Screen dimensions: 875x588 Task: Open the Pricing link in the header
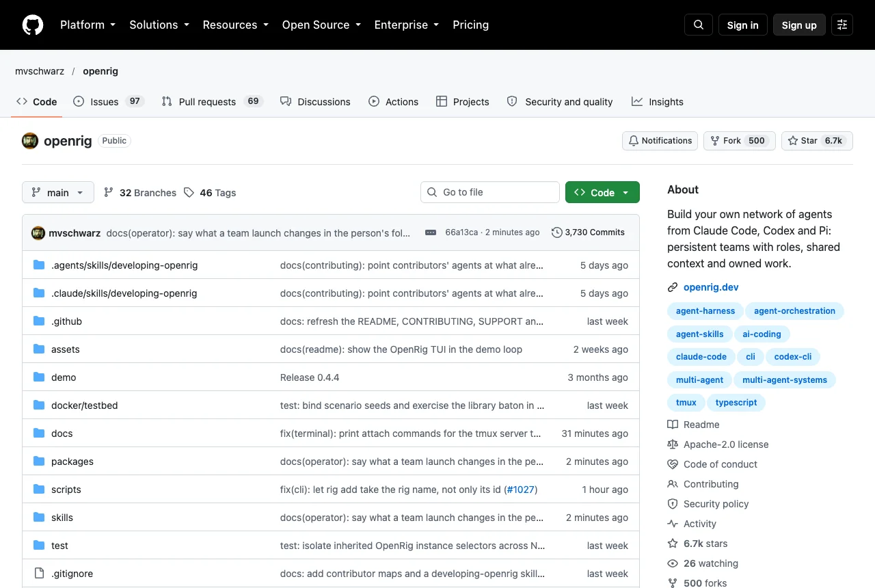tap(471, 25)
